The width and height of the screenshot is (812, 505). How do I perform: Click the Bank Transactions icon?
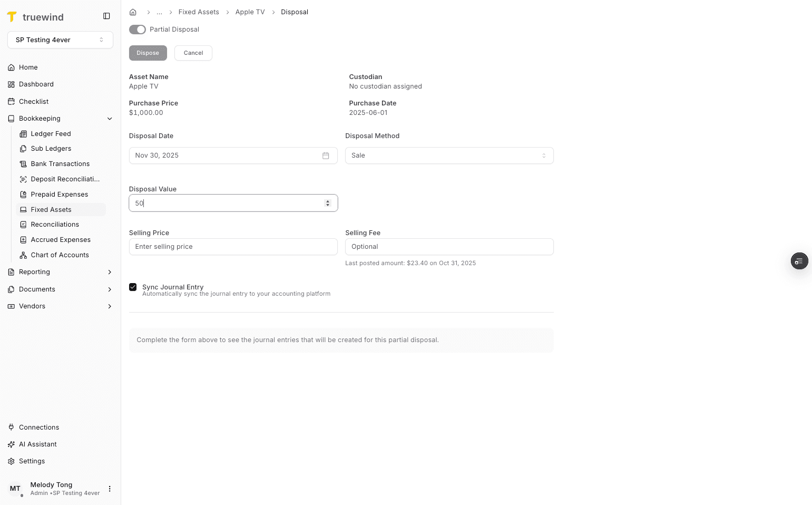(23, 163)
